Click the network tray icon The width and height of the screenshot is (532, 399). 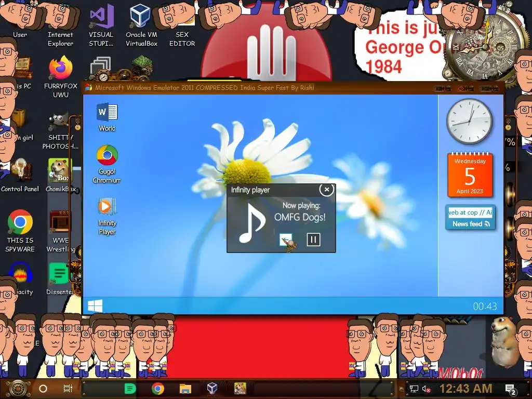414,389
